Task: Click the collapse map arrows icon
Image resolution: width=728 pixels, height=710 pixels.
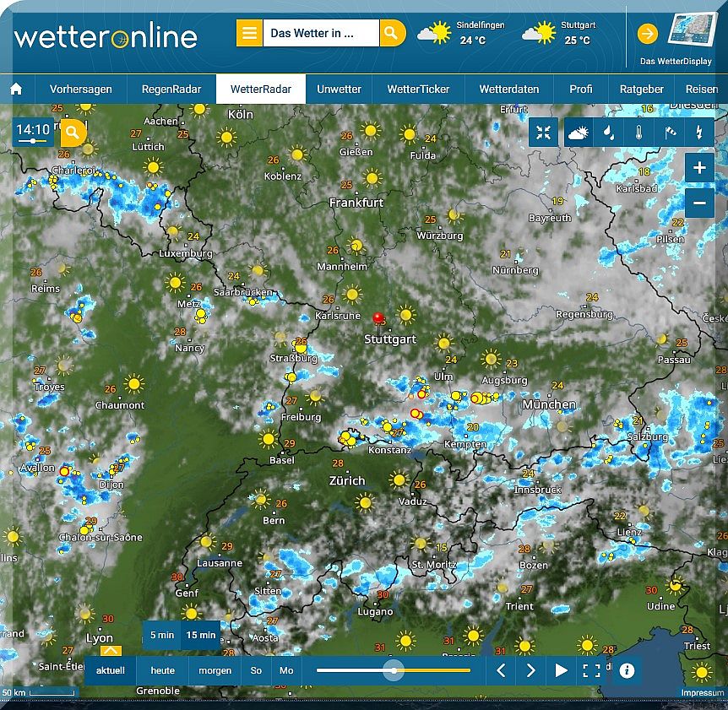Action: coord(544,133)
